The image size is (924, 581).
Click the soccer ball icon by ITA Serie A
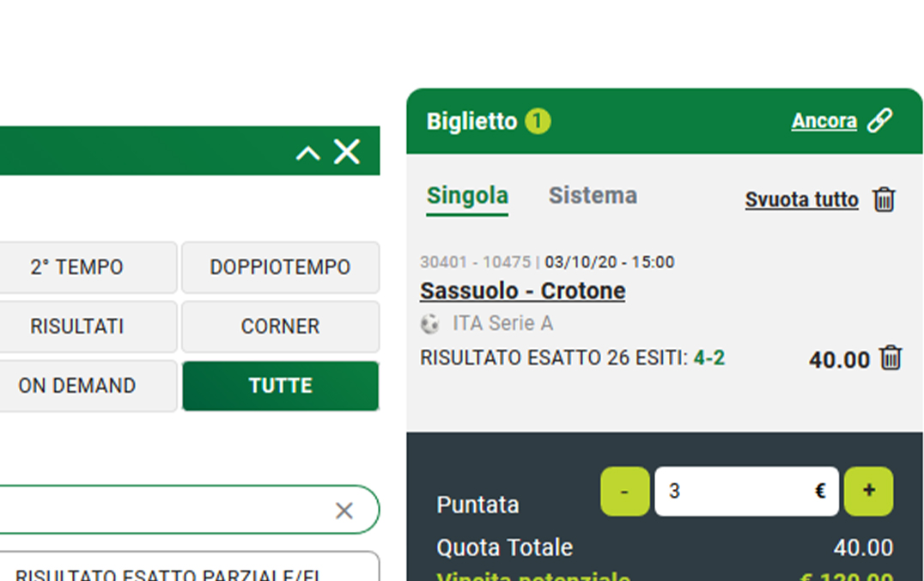(429, 324)
